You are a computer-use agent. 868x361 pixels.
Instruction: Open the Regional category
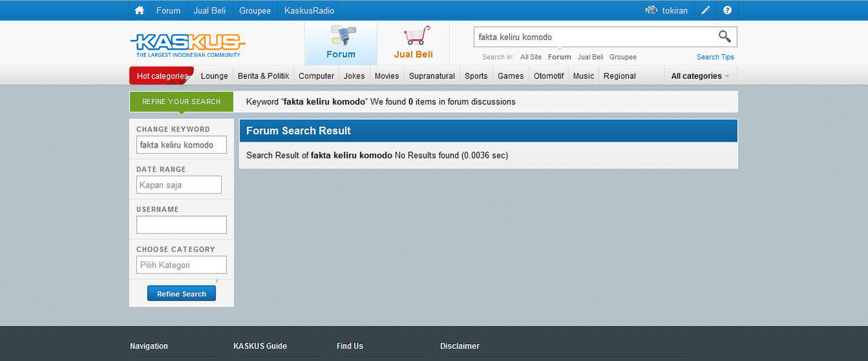pos(620,76)
